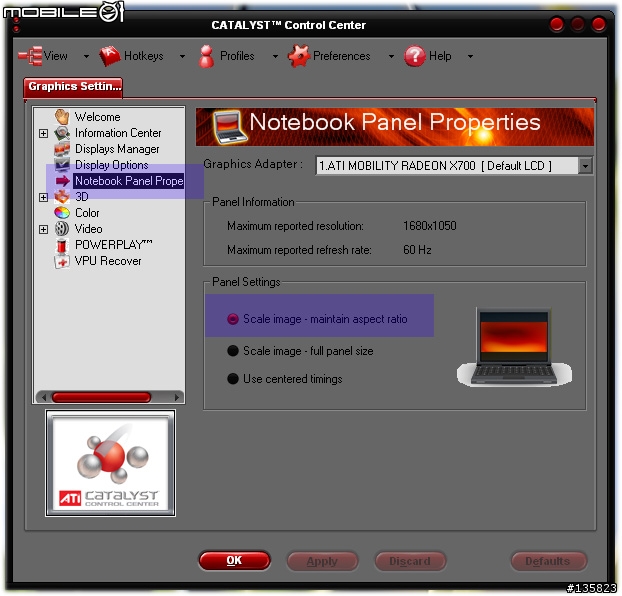Click the Apply button
The height and width of the screenshot is (596, 622).
click(x=322, y=561)
